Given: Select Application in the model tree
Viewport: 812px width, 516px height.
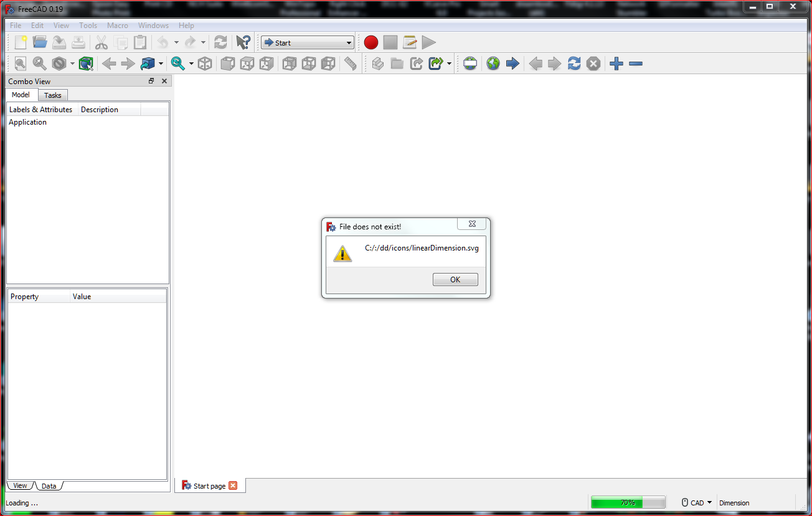Looking at the screenshot, I should 27,122.
